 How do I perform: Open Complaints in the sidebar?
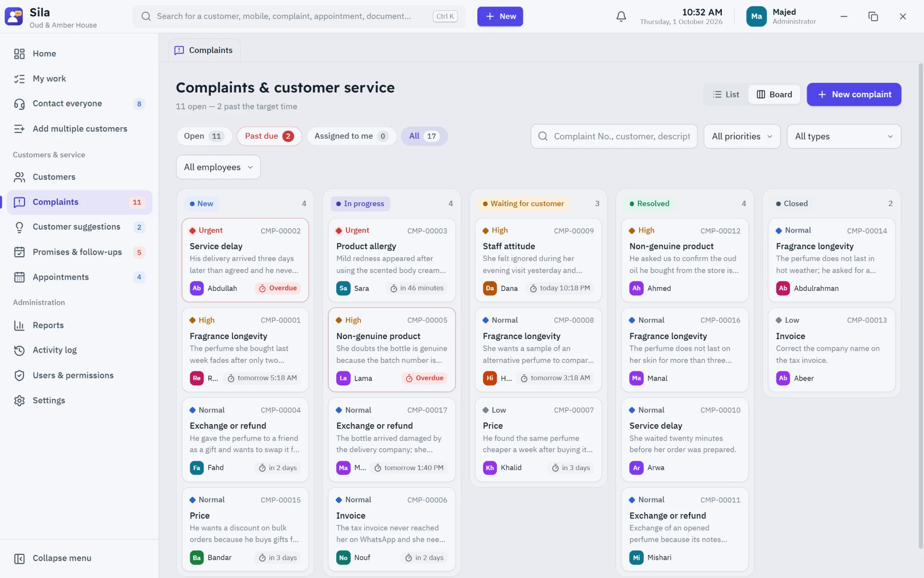[x=79, y=202]
